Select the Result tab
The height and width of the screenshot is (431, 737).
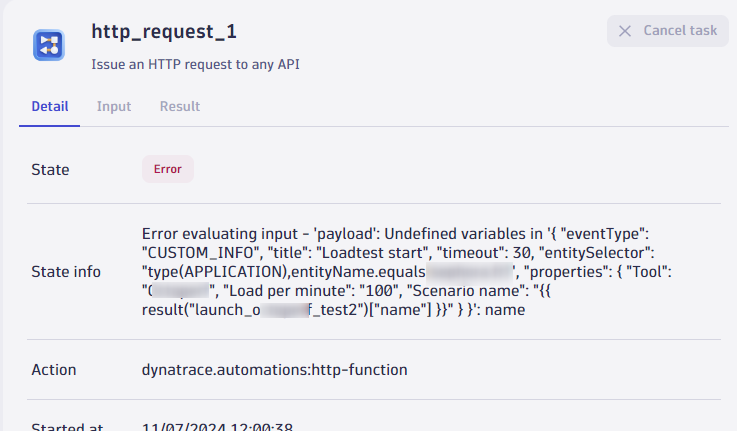[x=180, y=106]
